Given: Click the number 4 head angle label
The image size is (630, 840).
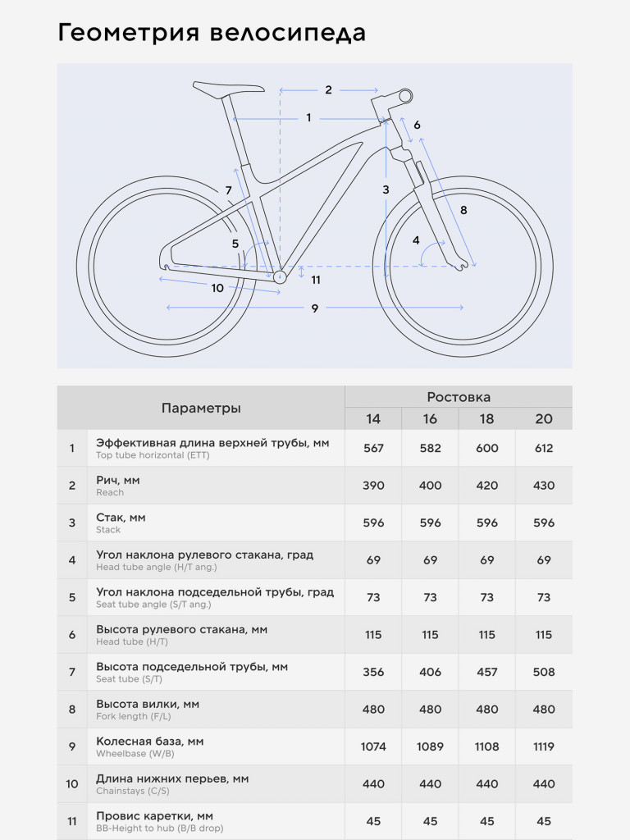Looking at the screenshot, I should coord(416,240).
